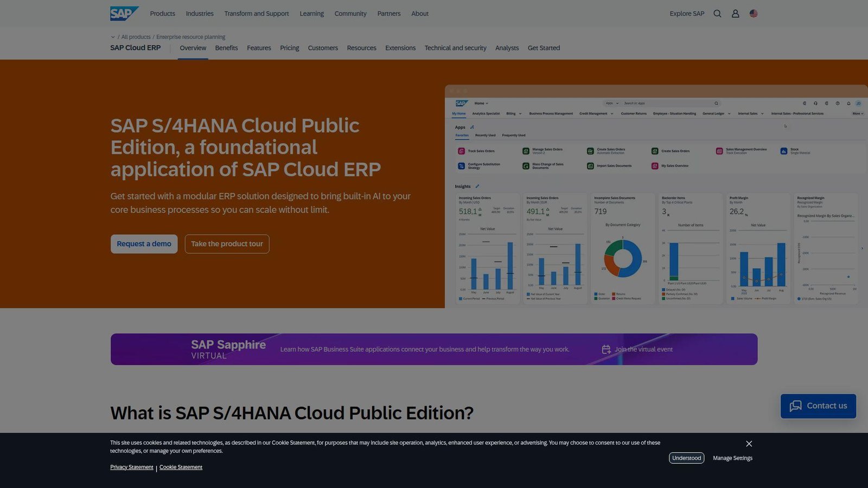
Task: Click the Request a demo button
Action: coord(144,244)
